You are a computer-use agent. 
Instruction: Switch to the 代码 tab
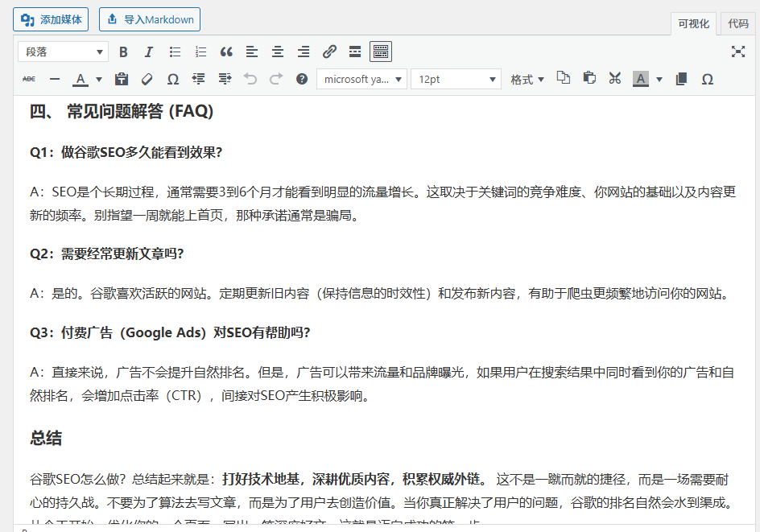tap(737, 24)
